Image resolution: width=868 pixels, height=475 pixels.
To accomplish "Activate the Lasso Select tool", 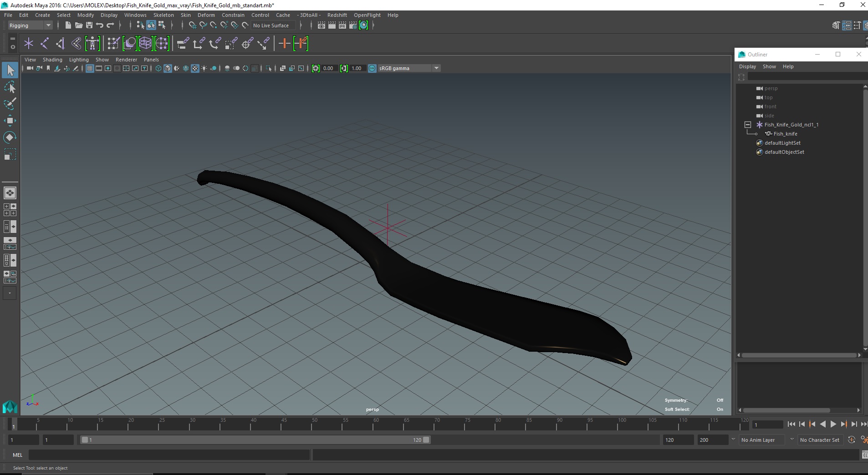I will 10,87.
